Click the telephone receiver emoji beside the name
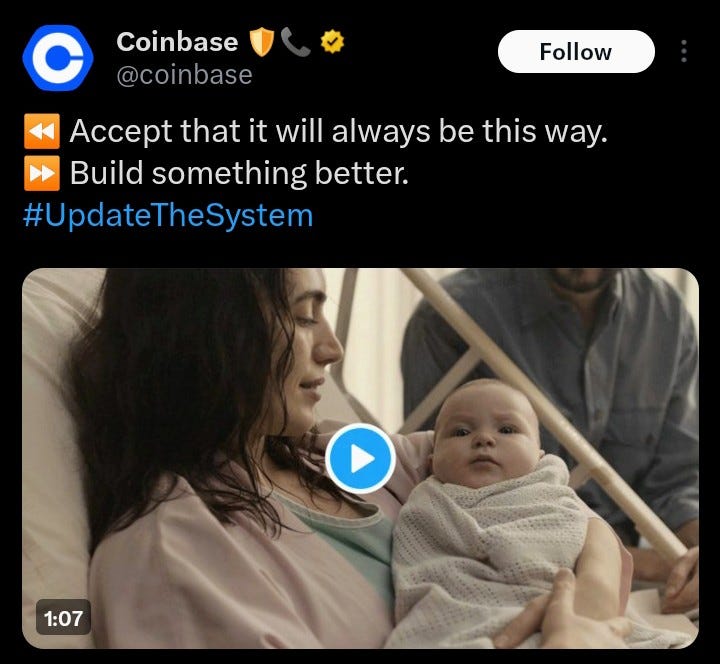Viewport: 720px width, 664px height. click(x=296, y=41)
